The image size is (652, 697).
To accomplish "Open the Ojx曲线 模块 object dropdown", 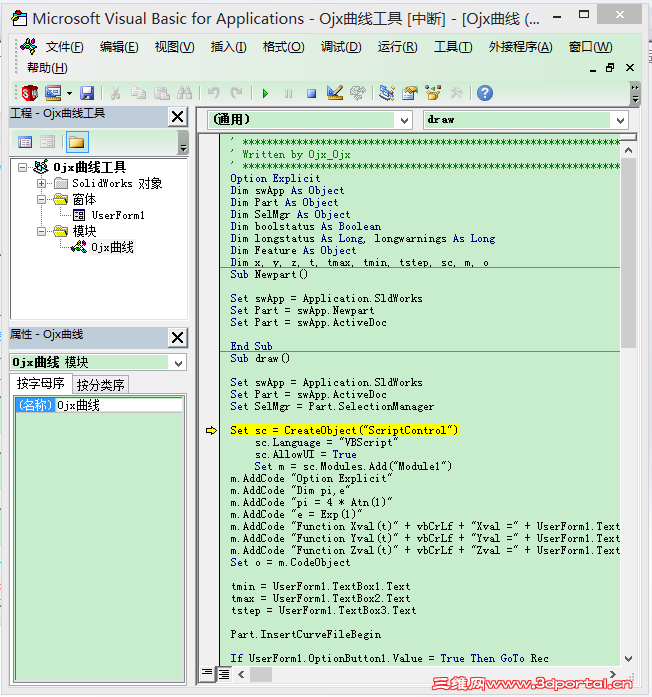I will coord(179,363).
